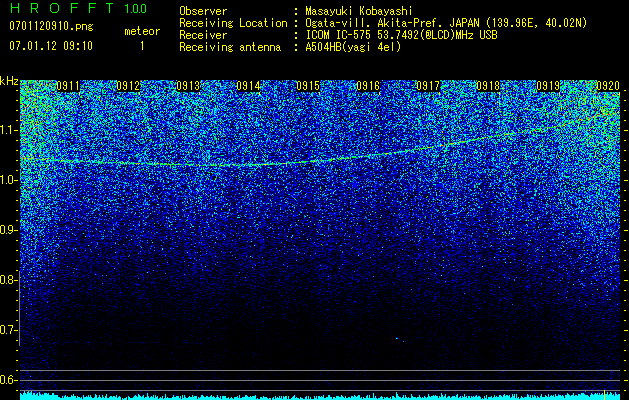This screenshot has height=400, width=629.
Task: Click the Ogata-vill. Akita-Pref. JAPAN location text
Action: [446, 23]
